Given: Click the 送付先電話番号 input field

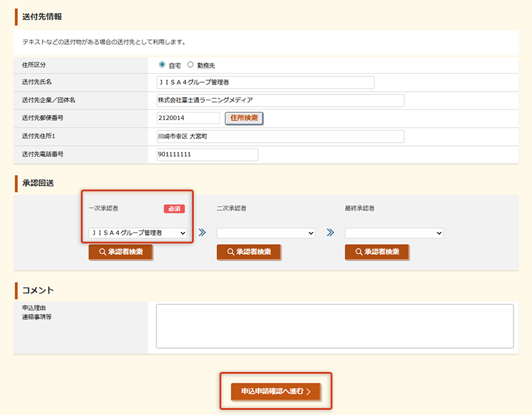Looking at the screenshot, I should click(207, 154).
